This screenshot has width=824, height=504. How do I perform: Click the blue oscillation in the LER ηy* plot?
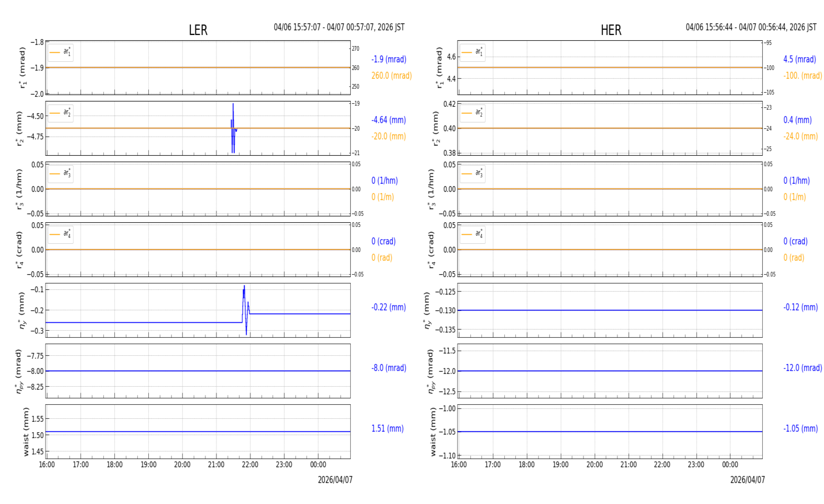point(245,310)
